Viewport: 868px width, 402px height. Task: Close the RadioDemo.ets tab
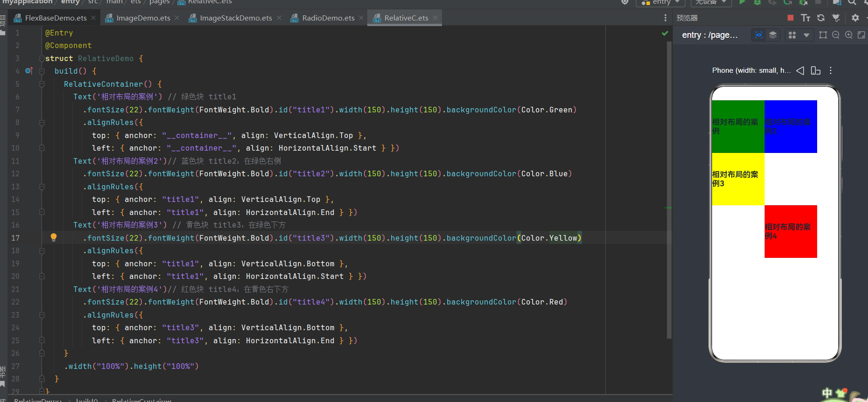point(361,18)
